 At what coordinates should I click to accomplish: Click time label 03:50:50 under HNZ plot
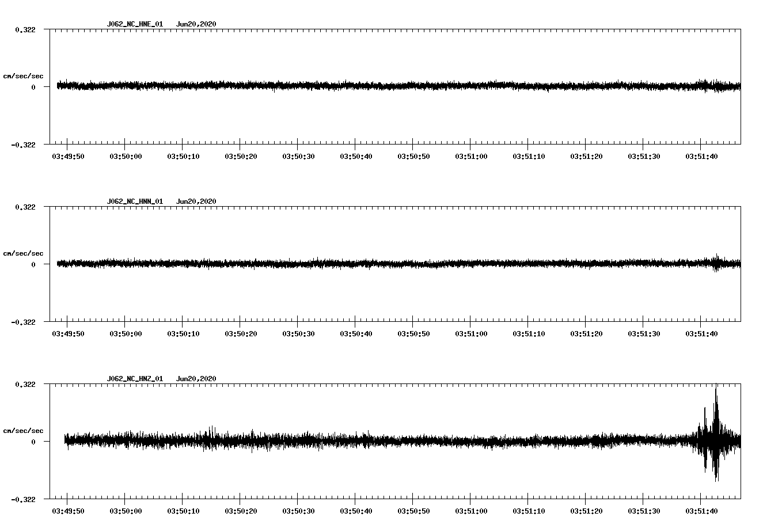click(413, 511)
